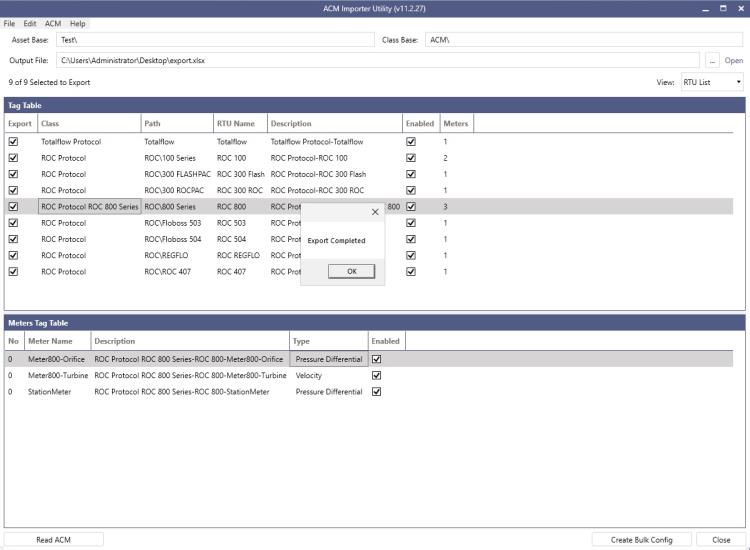This screenshot has height=550, width=750.
Task: Click the browse ellipsis button for Output File
Action: [x=712, y=60]
